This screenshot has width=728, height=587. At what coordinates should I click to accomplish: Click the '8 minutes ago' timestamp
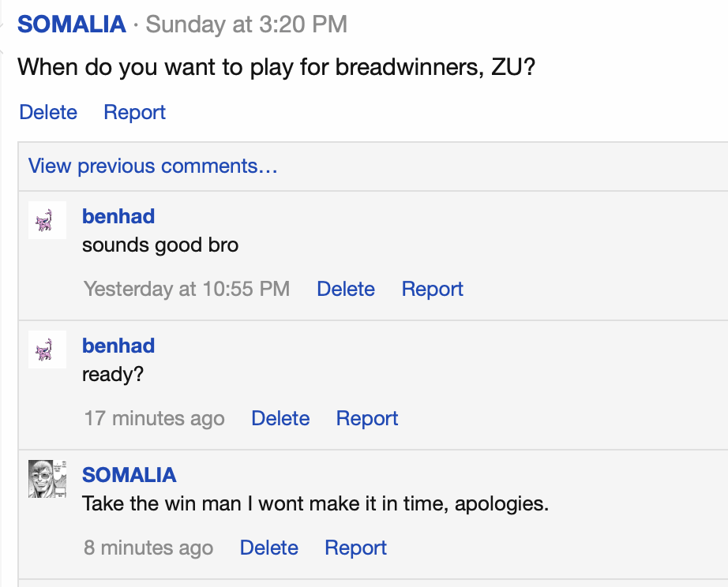pos(148,547)
